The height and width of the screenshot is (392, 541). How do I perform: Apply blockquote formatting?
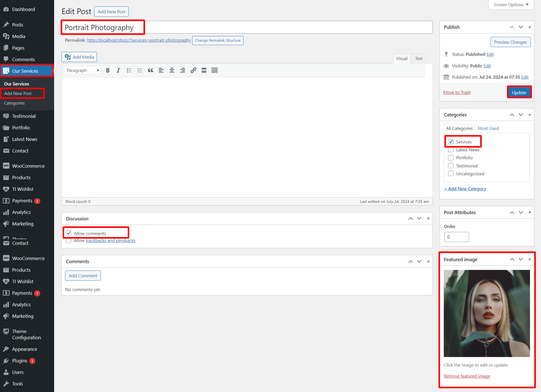tap(150, 70)
